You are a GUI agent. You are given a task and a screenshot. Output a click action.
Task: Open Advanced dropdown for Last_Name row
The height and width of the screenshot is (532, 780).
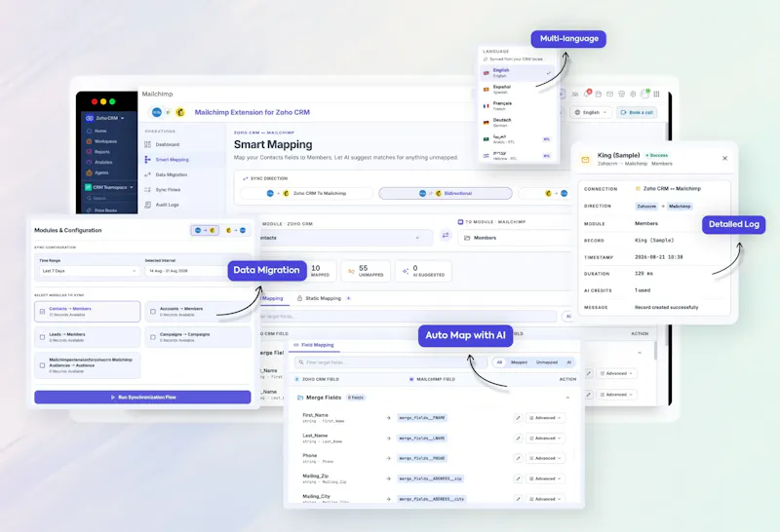click(545, 438)
